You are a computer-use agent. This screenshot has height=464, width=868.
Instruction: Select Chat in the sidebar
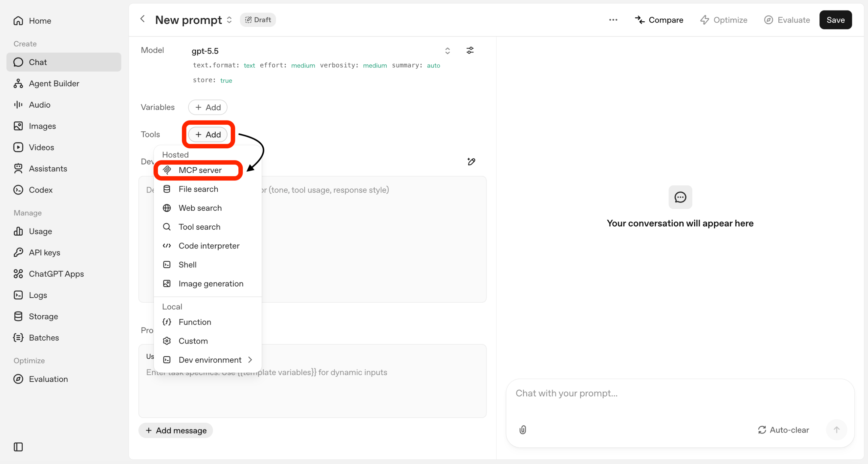pyautogui.click(x=64, y=62)
